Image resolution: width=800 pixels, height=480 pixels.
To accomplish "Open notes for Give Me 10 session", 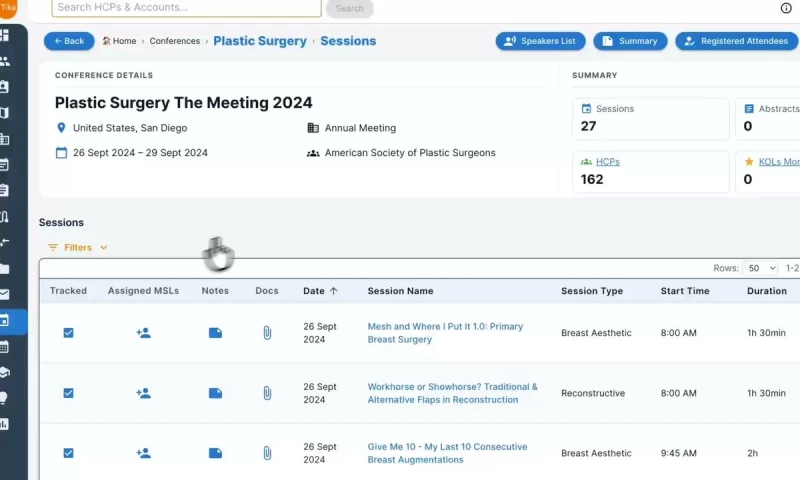I will pyautogui.click(x=215, y=453).
